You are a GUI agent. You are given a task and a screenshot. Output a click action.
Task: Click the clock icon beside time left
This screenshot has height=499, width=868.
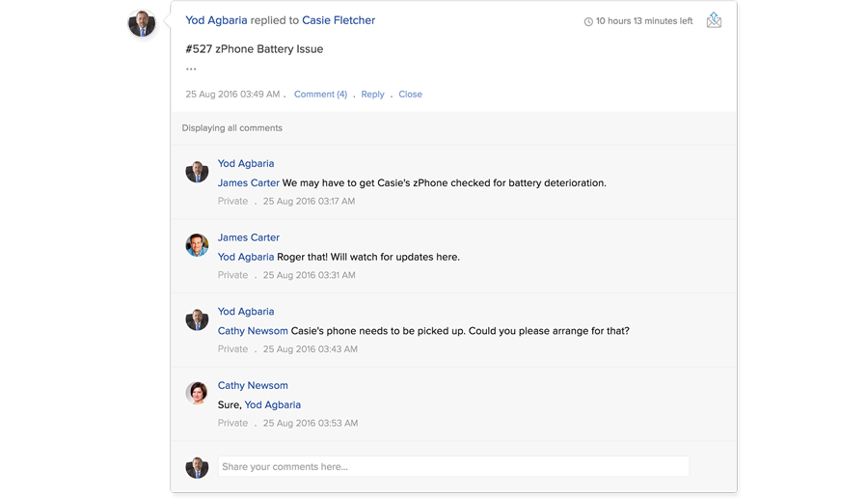coord(588,21)
